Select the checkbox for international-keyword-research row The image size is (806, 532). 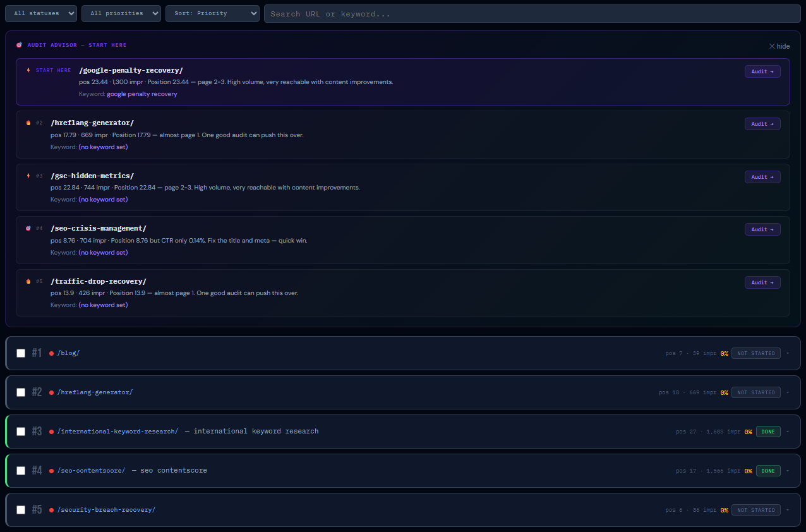tap(21, 432)
